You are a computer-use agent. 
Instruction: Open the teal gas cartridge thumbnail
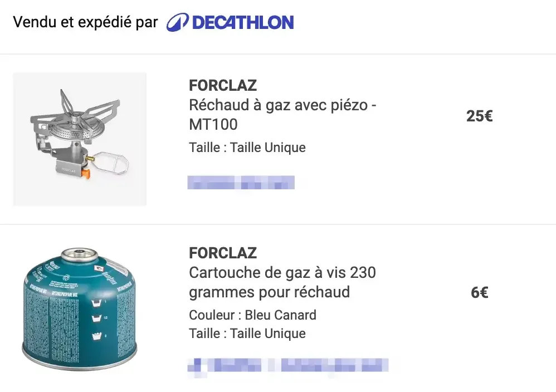80,309
